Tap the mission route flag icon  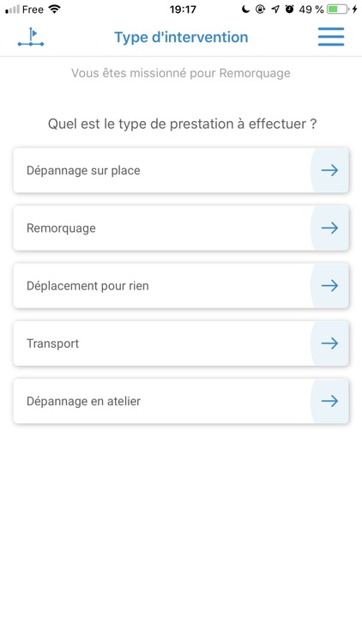[x=31, y=37]
